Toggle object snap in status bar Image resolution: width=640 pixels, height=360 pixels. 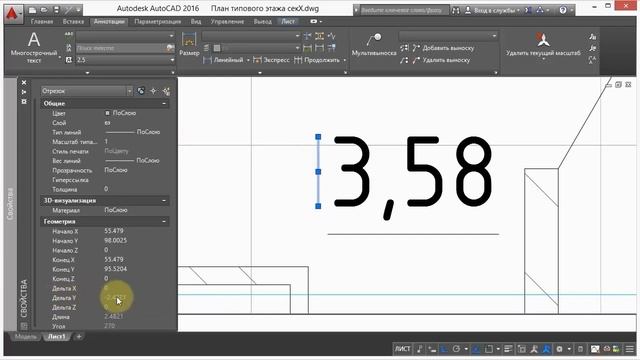pyautogui.click(x=489, y=349)
